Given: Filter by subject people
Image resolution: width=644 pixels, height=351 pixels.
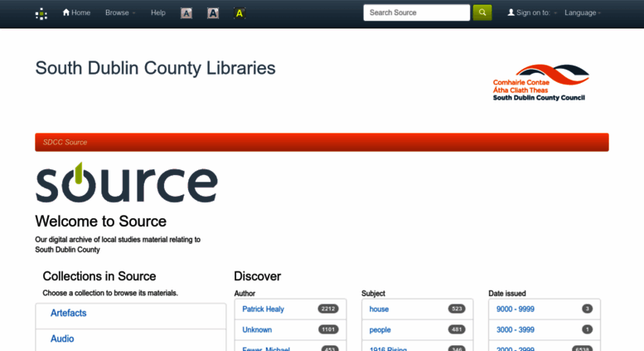Looking at the screenshot, I should click(380, 329).
